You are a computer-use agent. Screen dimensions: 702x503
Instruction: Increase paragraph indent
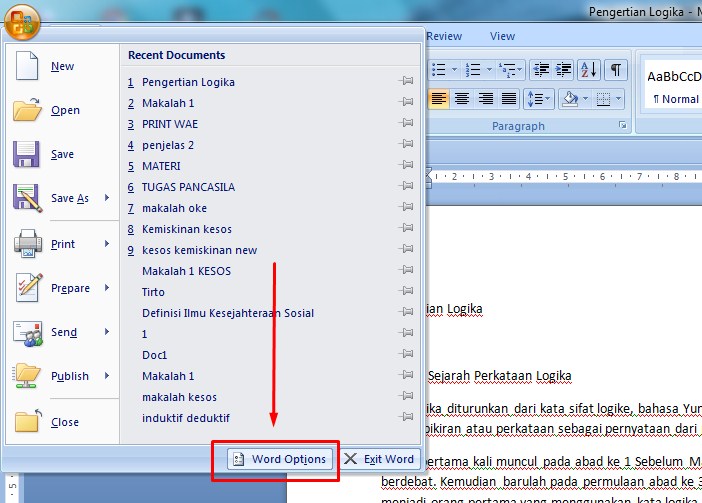tap(563, 70)
